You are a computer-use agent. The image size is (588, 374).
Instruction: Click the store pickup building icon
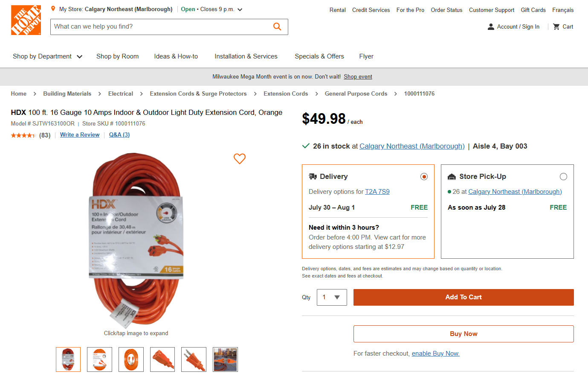coord(452,176)
